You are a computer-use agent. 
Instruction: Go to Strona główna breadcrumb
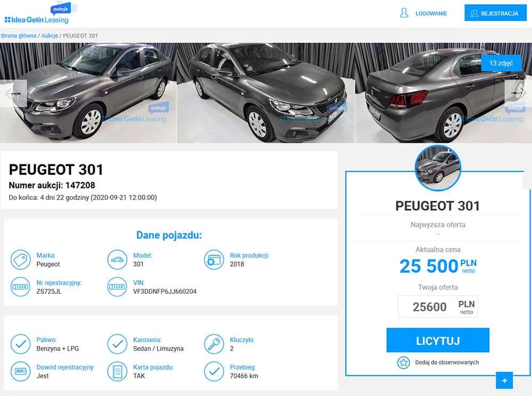tap(18, 36)
